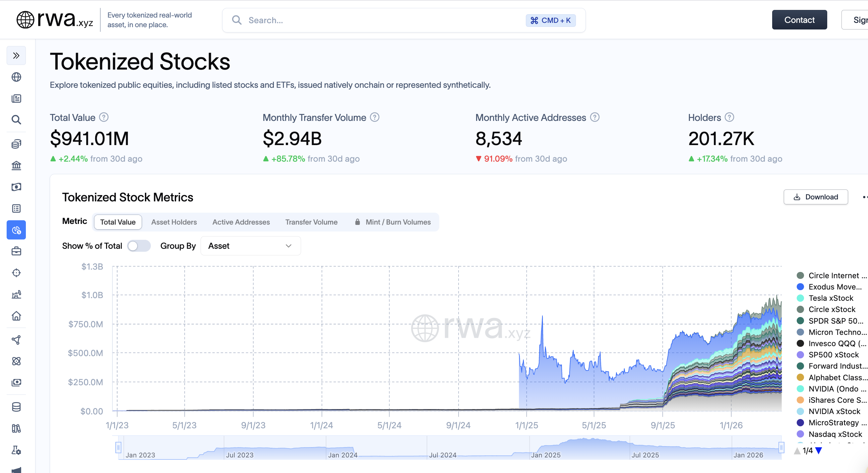Screen dimensions: 868x473
Task: Open the briefcase sidebar icon
Action: click(16, 251)
